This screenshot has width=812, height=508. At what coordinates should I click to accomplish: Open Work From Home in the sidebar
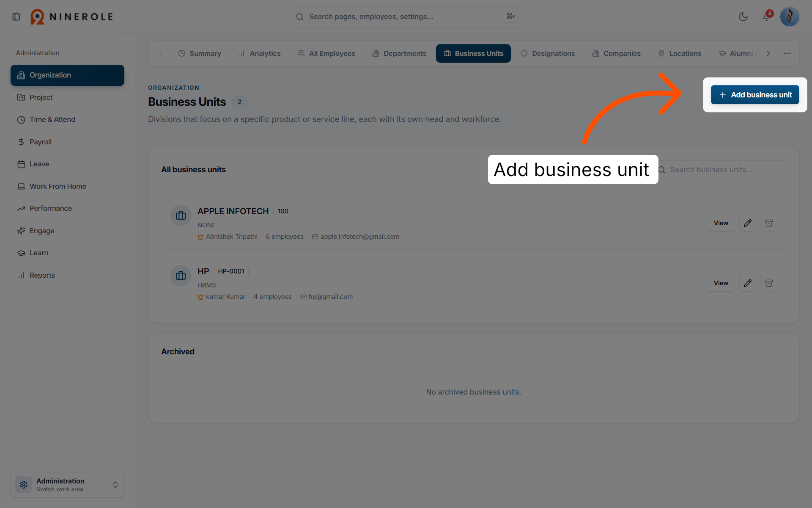click(x=67, y=186)
